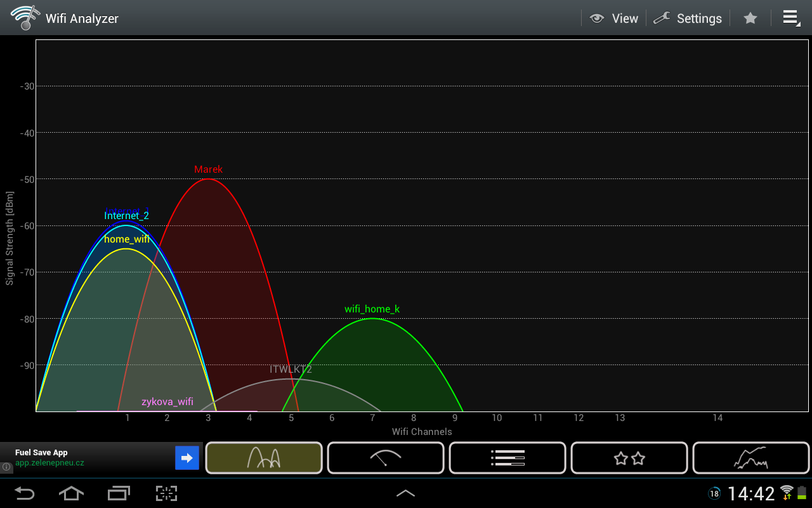Image resolution: width=812 pixels, height=508 pixels.
Task: Tap the star icon in top bar
Action: (750, 18)
